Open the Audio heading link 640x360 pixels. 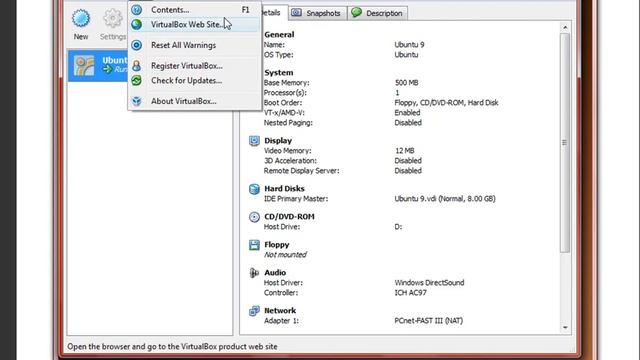275,272
